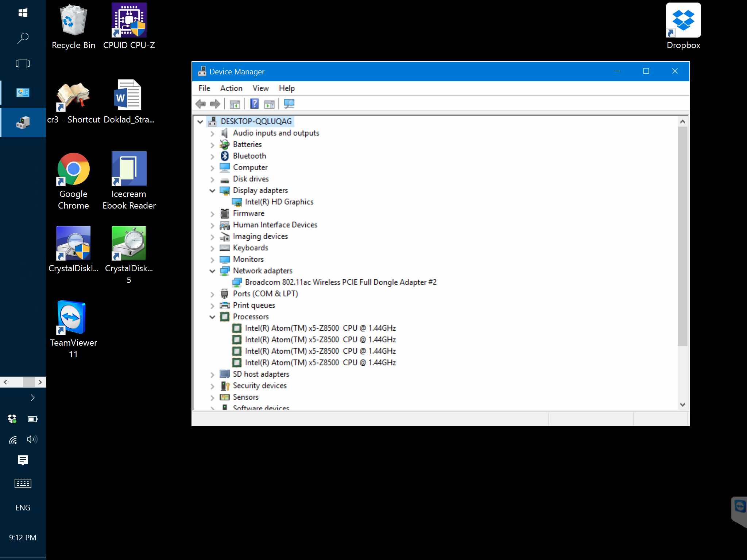Viewport: 747px width, 560px height.
Task: Select the Sensors category
Action: tap(245, 397)
